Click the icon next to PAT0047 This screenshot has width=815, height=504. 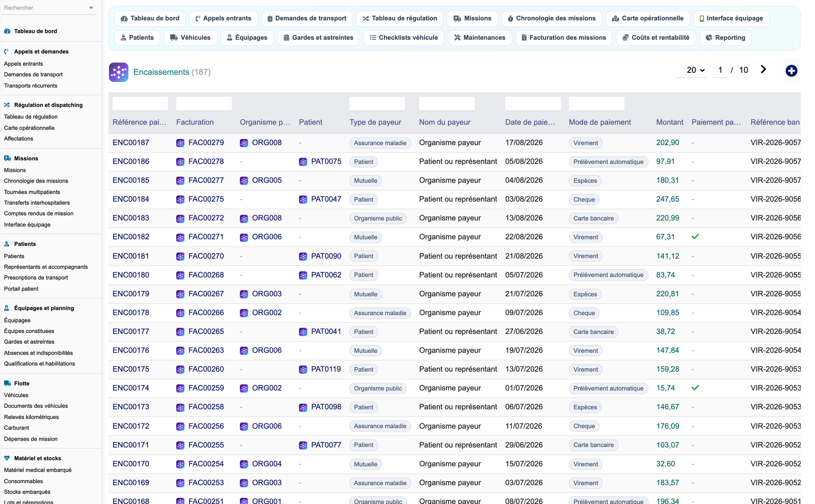303,199
